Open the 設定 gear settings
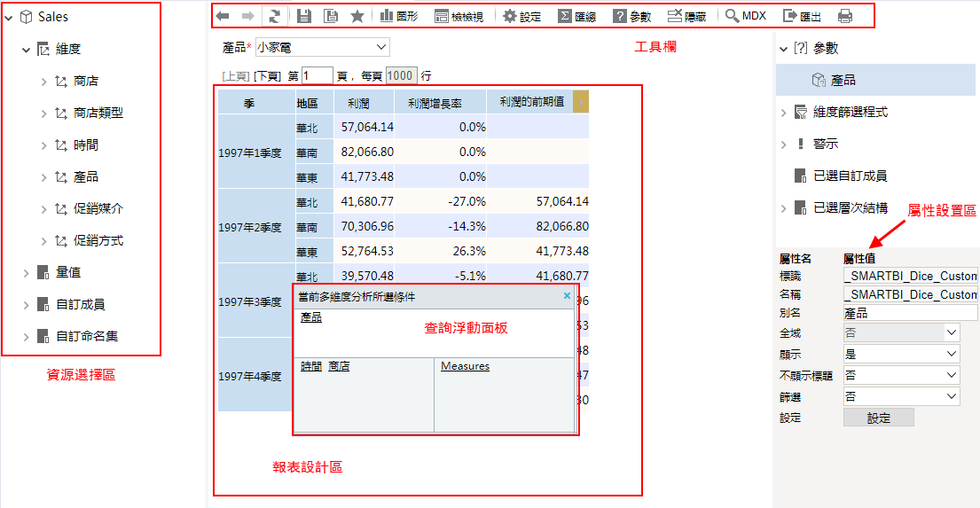Screen dimensions: 980x508 click(x=521, y=16)
